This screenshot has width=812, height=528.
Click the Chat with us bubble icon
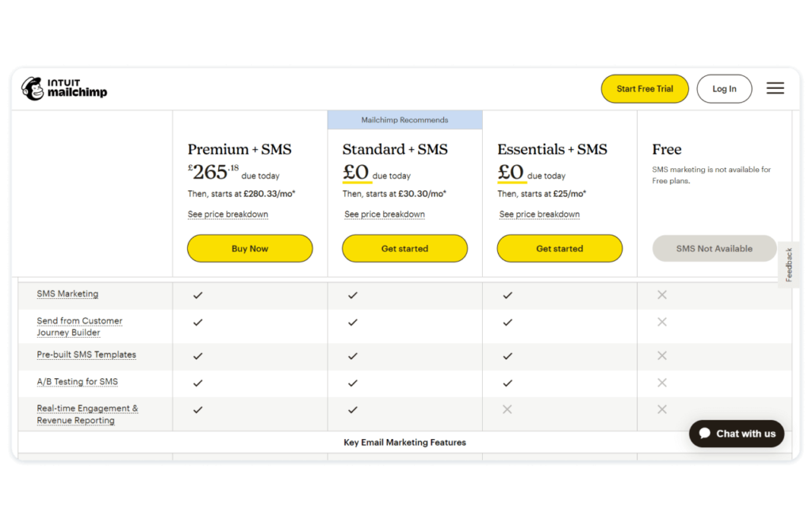click(705, 434)
